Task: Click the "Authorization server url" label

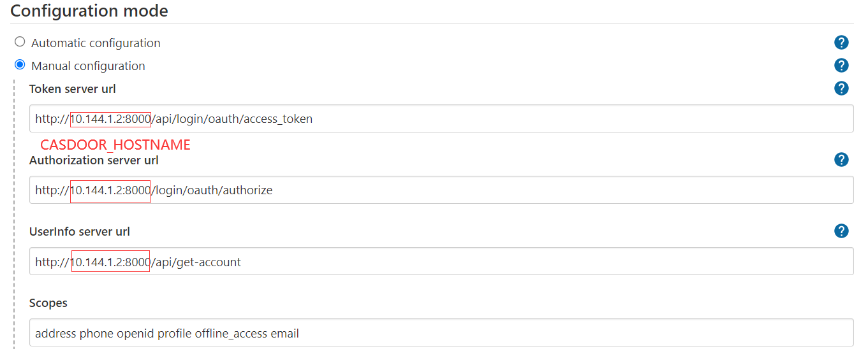Action: point(94,160)
